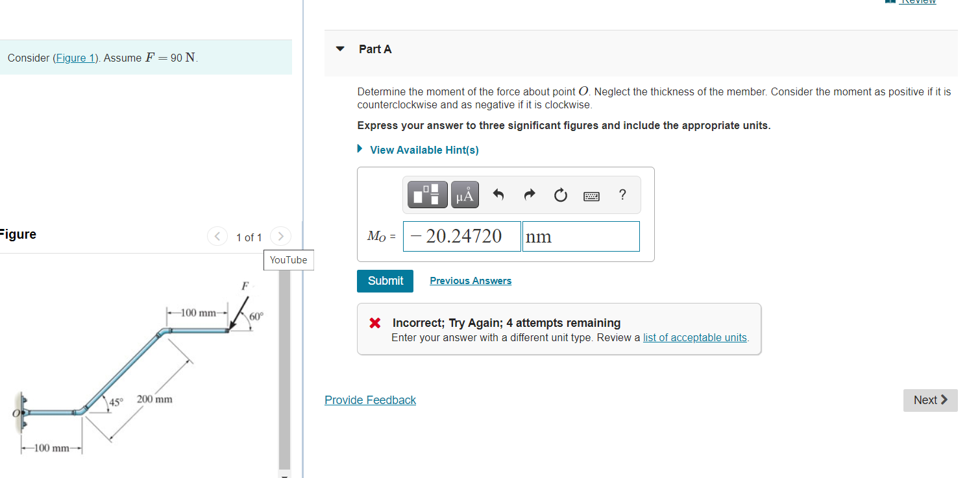This screenshot has width=980, height=478.
Task: Click the μÅ units insertion icon
Action: tap(465, 194)
